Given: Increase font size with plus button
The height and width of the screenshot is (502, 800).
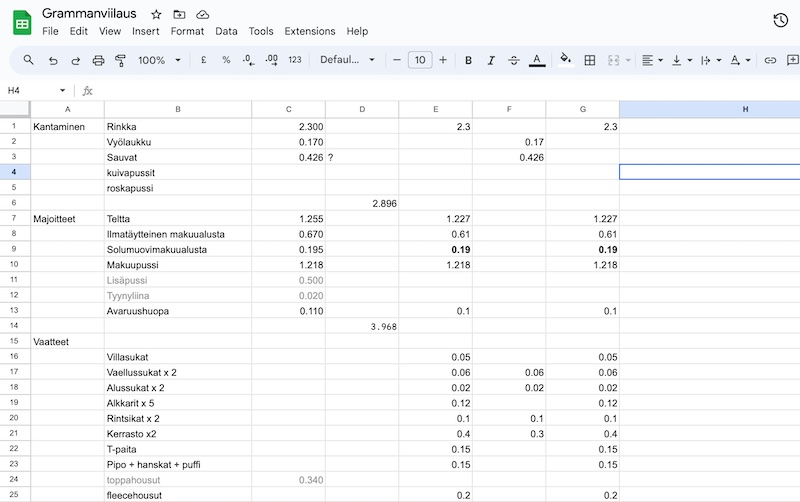Looking at the screenshot, I should point(443,60).
